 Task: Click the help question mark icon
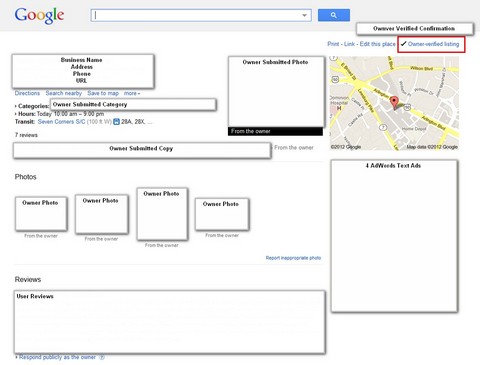coord(102,357)
